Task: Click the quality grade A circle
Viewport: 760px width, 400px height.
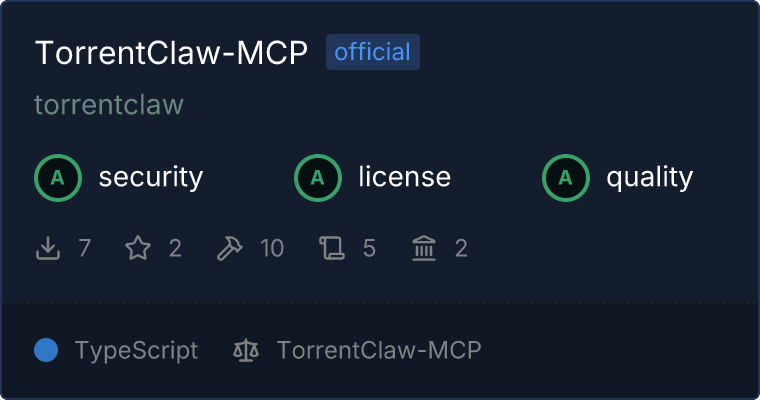Action: (x=566, y=178)
